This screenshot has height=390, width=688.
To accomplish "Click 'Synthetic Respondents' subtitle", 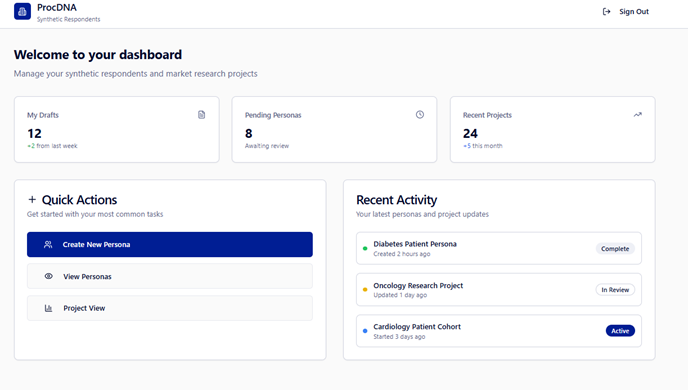I will (68, 19).
